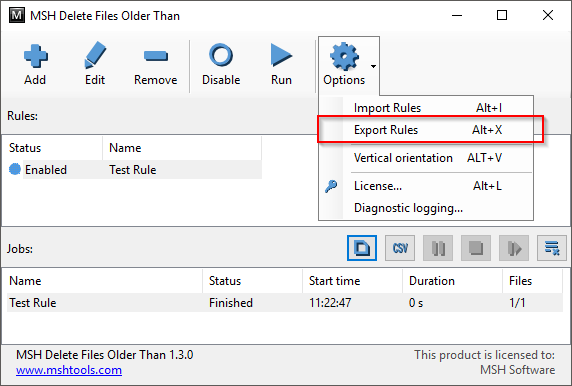Click the Remove minus icon

click(x=156, y=56)
